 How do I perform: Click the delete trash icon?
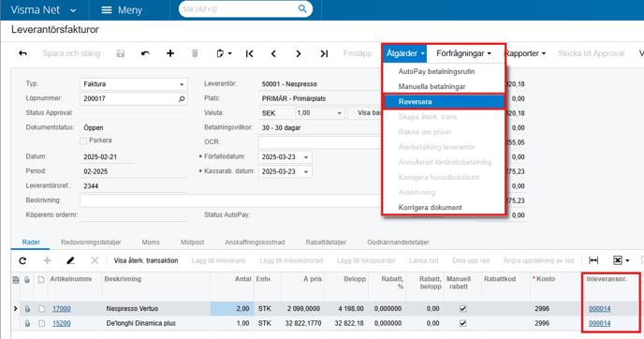click(195, 53)
